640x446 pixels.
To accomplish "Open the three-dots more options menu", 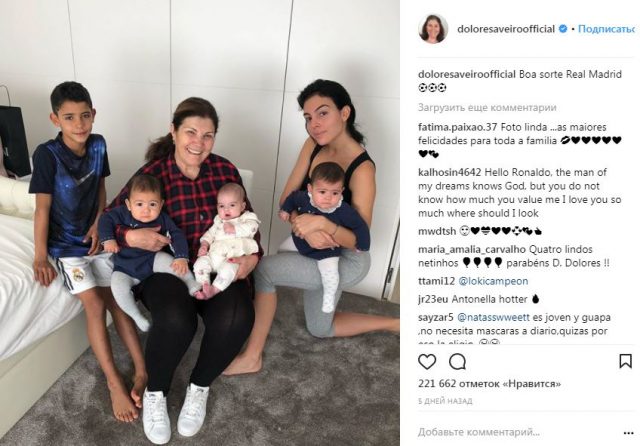I will (628, 433).
